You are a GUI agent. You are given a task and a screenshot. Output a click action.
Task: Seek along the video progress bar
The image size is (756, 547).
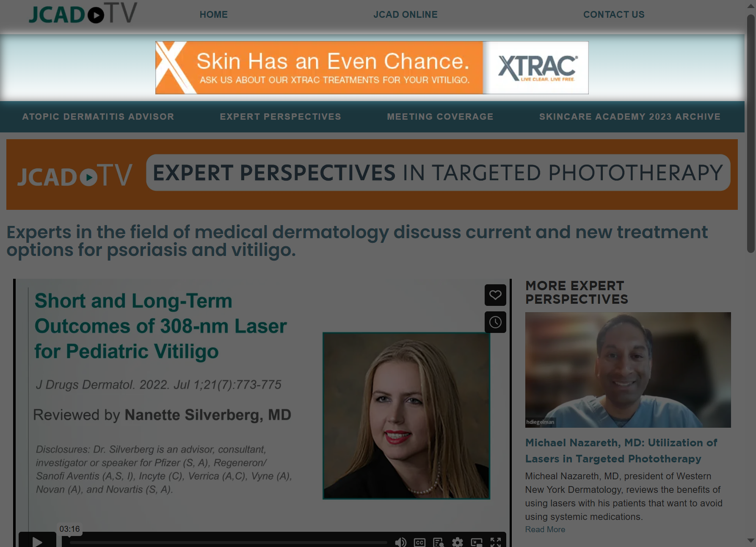tap(229, 542)
